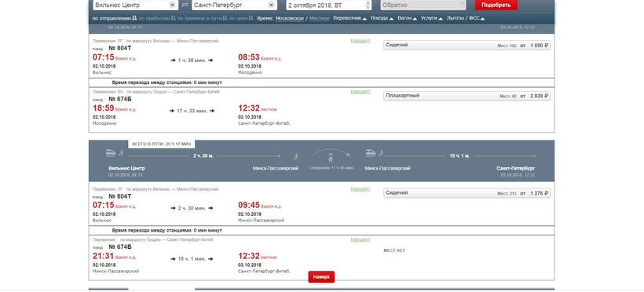Open the Льготы / ФСС filter menu
The height and width of the screenshot is (292, 644).
(466, 19)
